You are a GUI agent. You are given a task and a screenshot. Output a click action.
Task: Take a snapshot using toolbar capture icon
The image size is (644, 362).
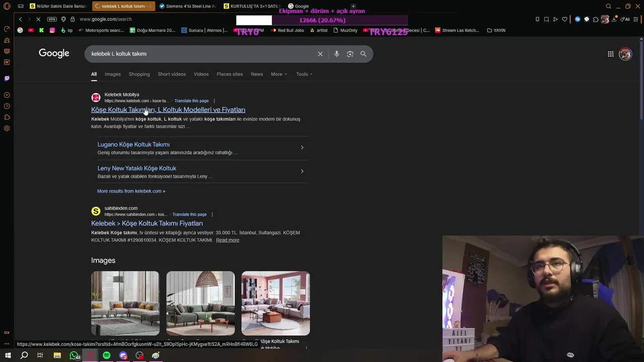coord(546,19)
